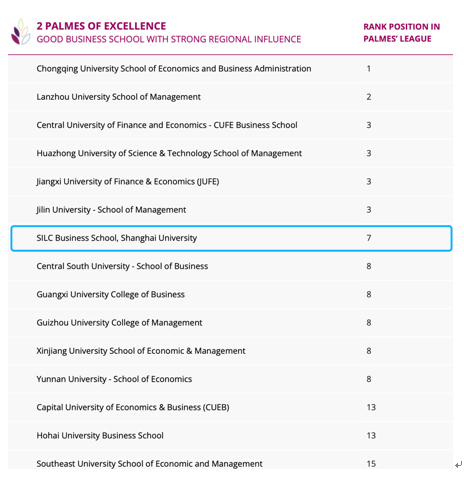Click the Good Business School subtitle text
The image size is (464, 484).
[169, 39]
